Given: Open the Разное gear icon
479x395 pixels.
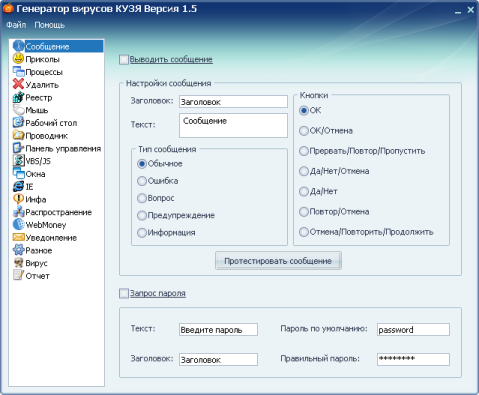Looking at the screenshot, I should coord(18,250).
